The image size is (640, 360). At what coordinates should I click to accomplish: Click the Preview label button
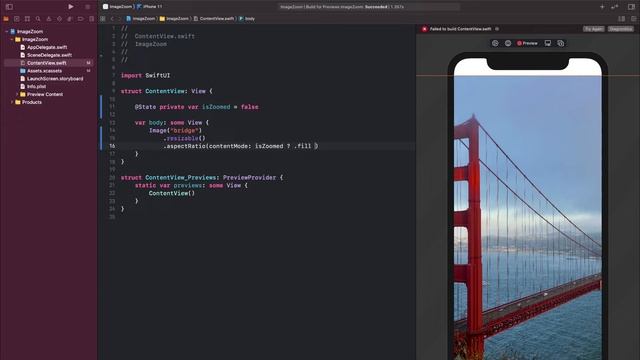point(527,43)
